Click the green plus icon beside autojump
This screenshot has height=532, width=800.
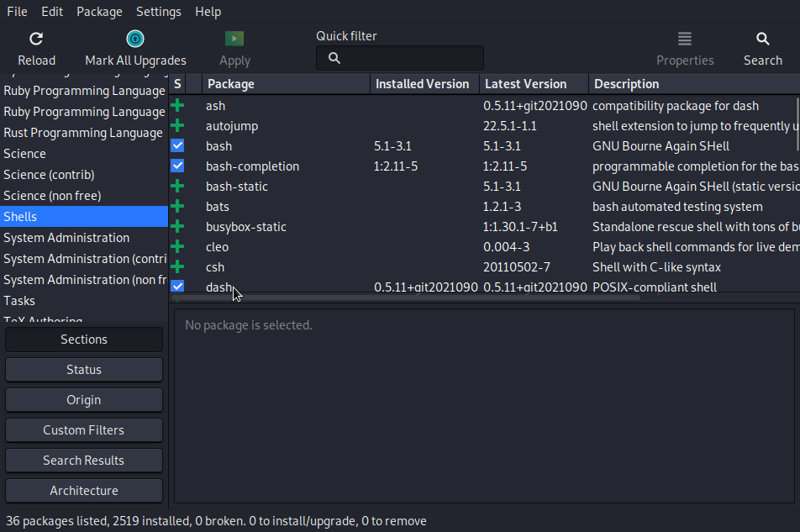point(178,125)
